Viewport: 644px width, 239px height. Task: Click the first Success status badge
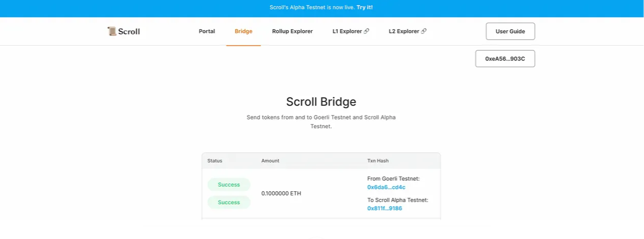pyautogui.click(x=229, y=185)
